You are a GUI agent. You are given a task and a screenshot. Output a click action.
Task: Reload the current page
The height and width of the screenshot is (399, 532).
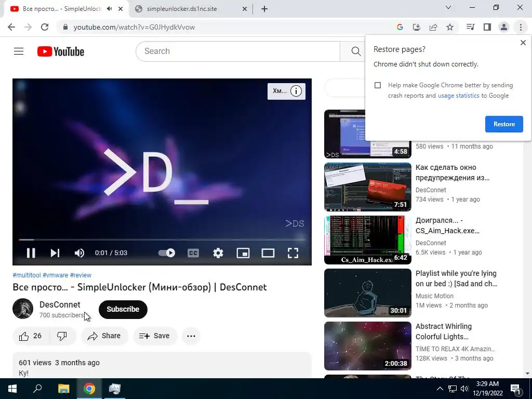[x=45, y=27]
